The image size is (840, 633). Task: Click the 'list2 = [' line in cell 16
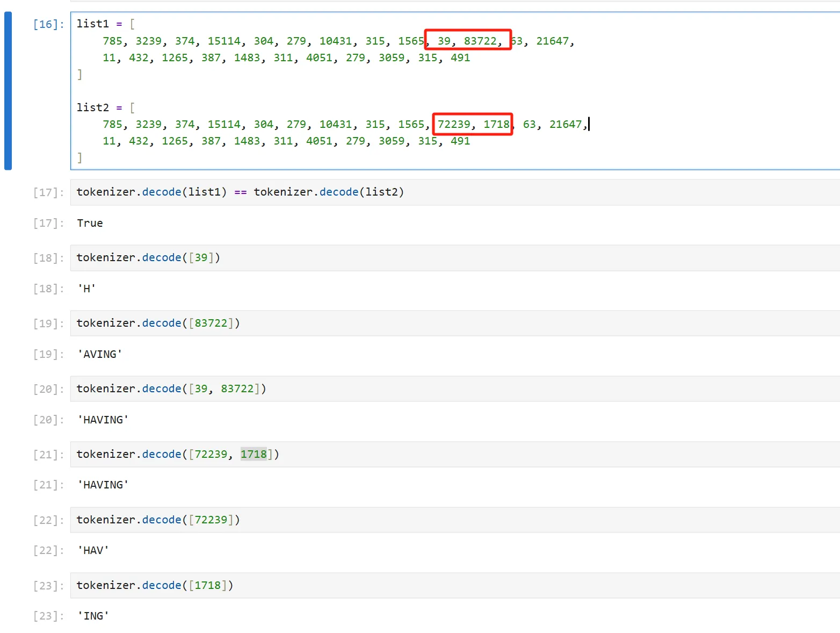coord(106,107)
